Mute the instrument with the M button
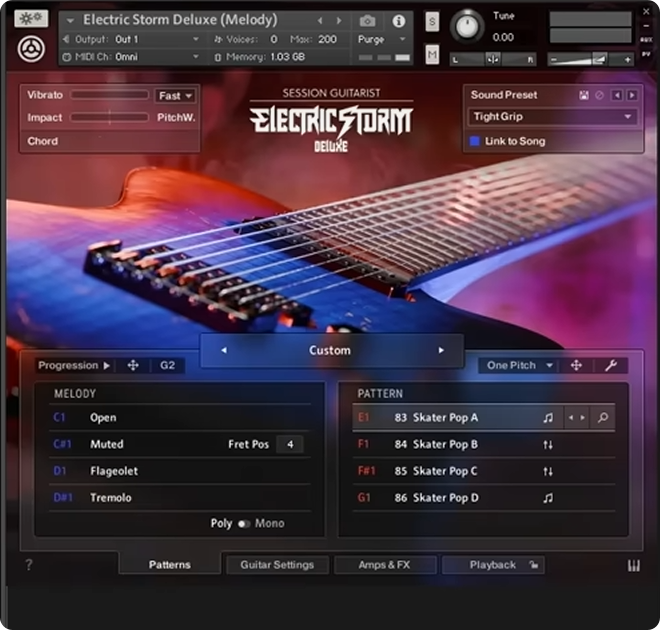 pyautogui.click(x=432, y=55)
